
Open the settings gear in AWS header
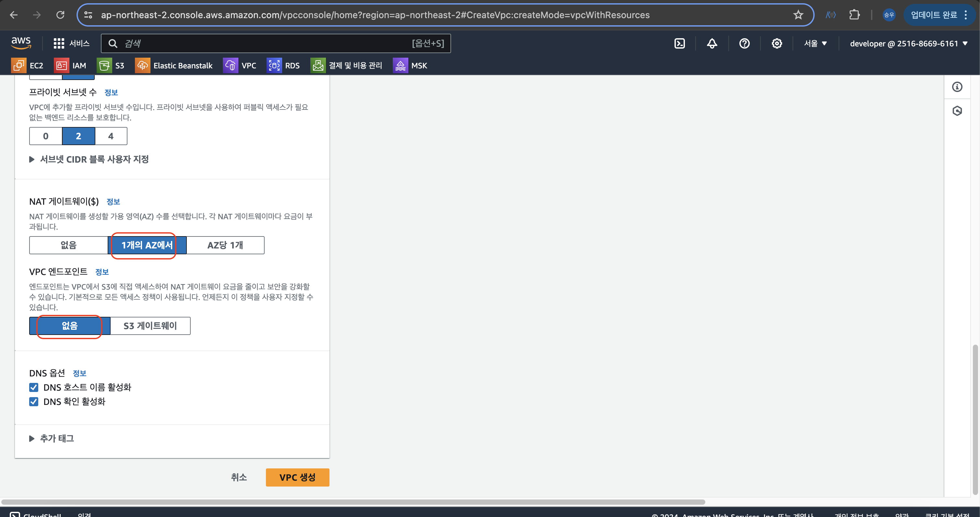[776, 43]
